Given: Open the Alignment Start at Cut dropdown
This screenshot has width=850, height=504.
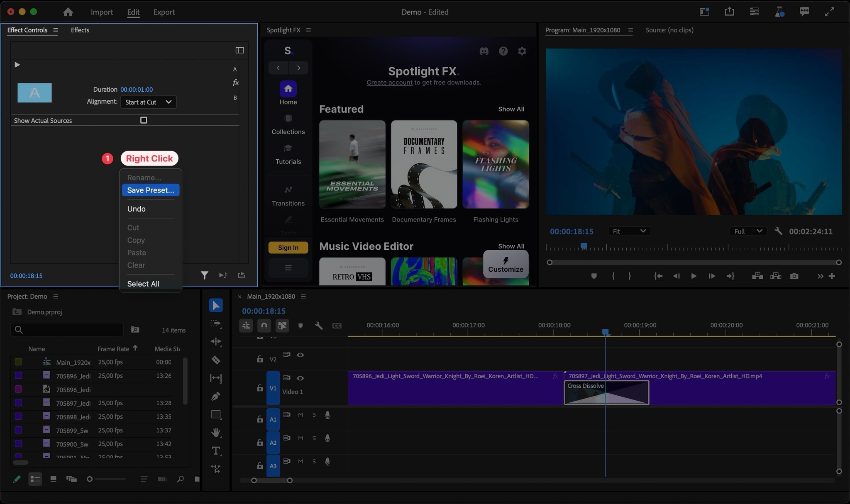Looking at the screenshot, I should pyautogui.click(x=148, y=102).
